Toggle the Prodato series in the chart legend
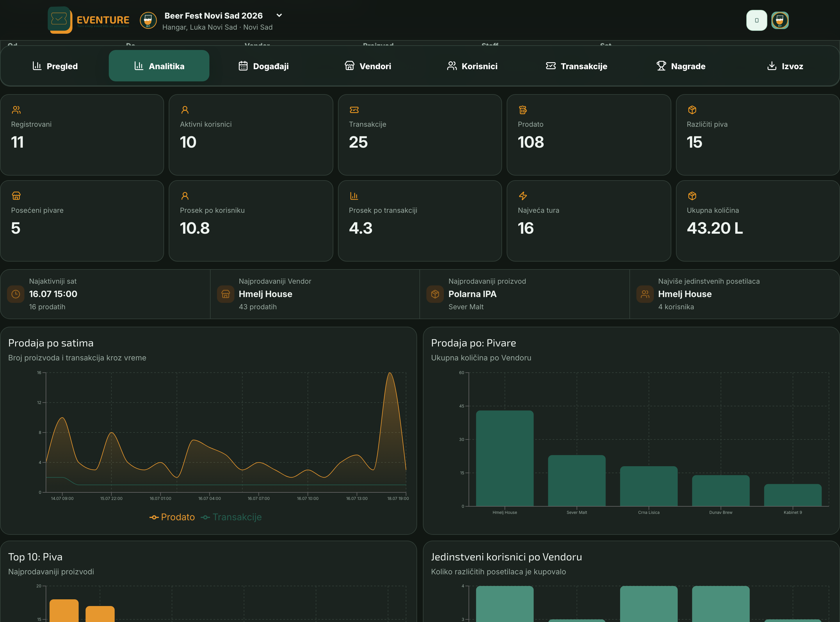 tap(172, 517)
